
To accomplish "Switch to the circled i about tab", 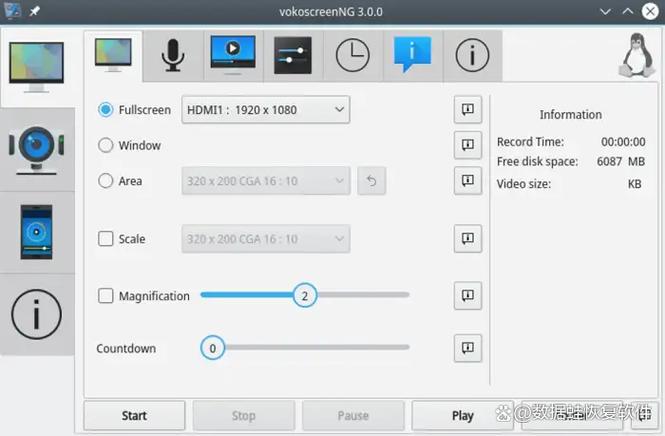I will click(472, 56).
